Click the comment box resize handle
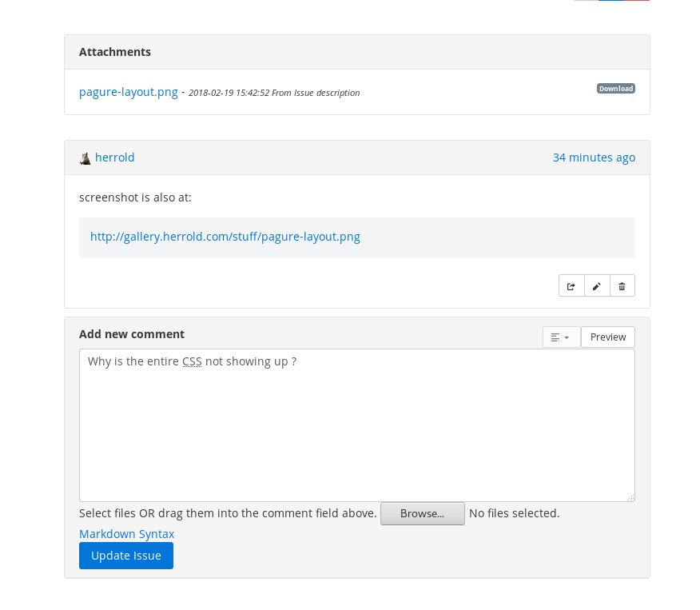 click(630, 497)
